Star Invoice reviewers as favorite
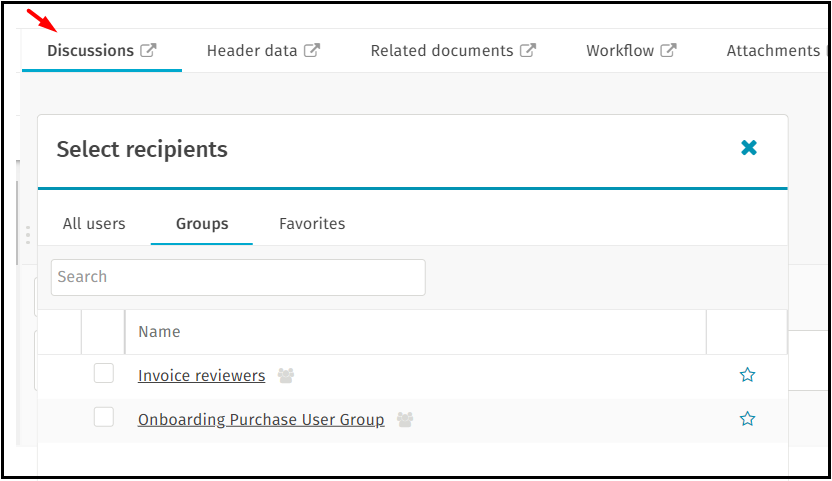The width and height of the screenshot is (832, 481). point(747,375)
